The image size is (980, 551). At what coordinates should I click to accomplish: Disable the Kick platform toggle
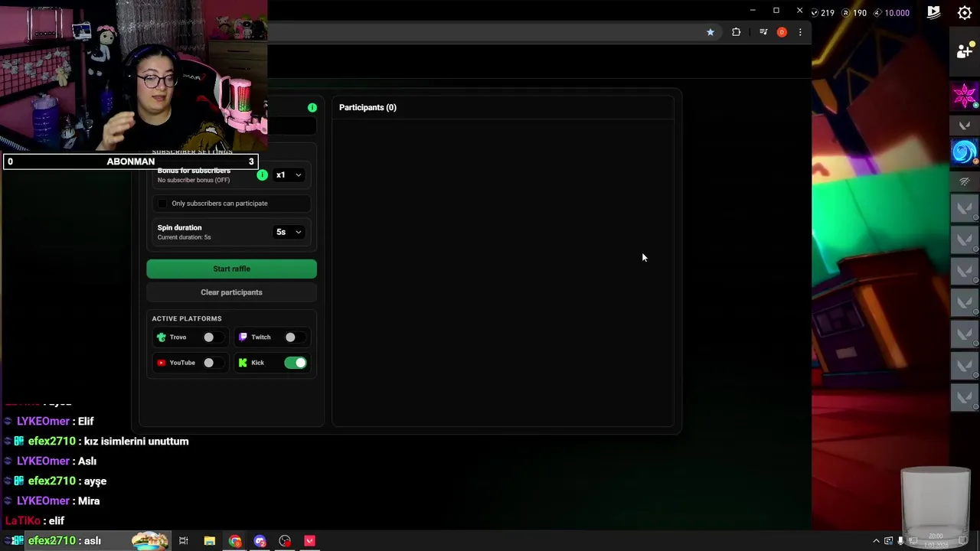[x=296, y=363]
